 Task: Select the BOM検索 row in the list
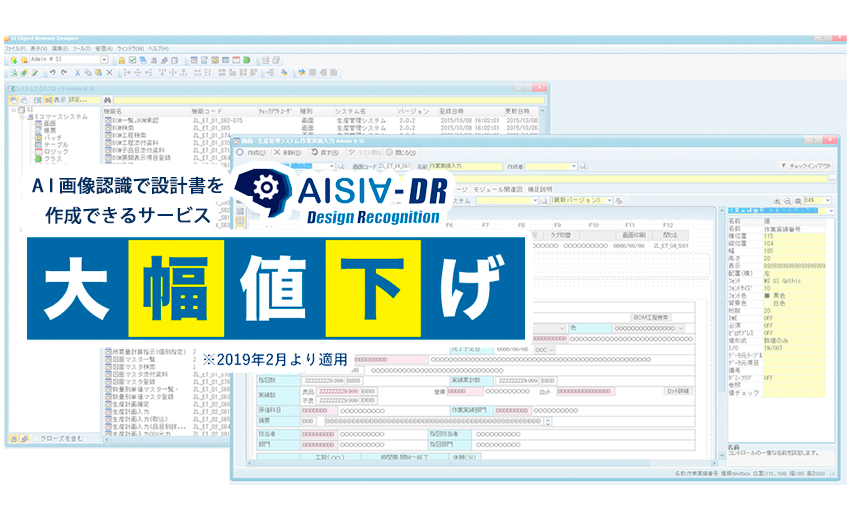123,129
